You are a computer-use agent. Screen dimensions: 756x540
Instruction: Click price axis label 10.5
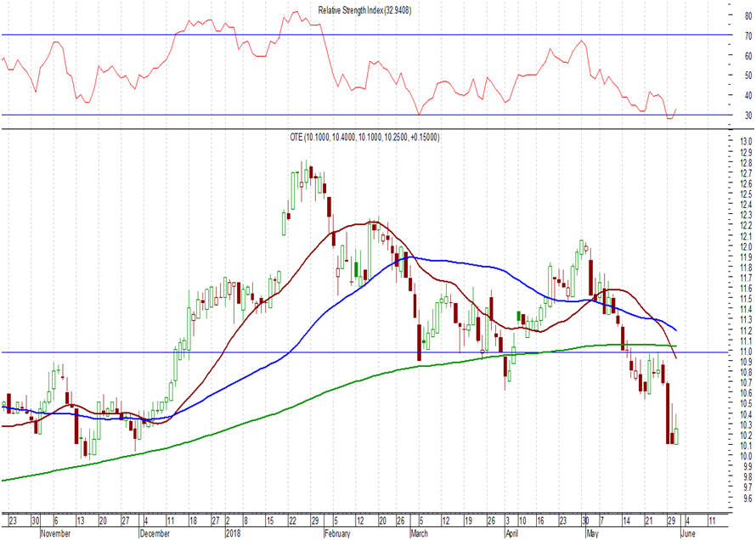click(746, 403)
